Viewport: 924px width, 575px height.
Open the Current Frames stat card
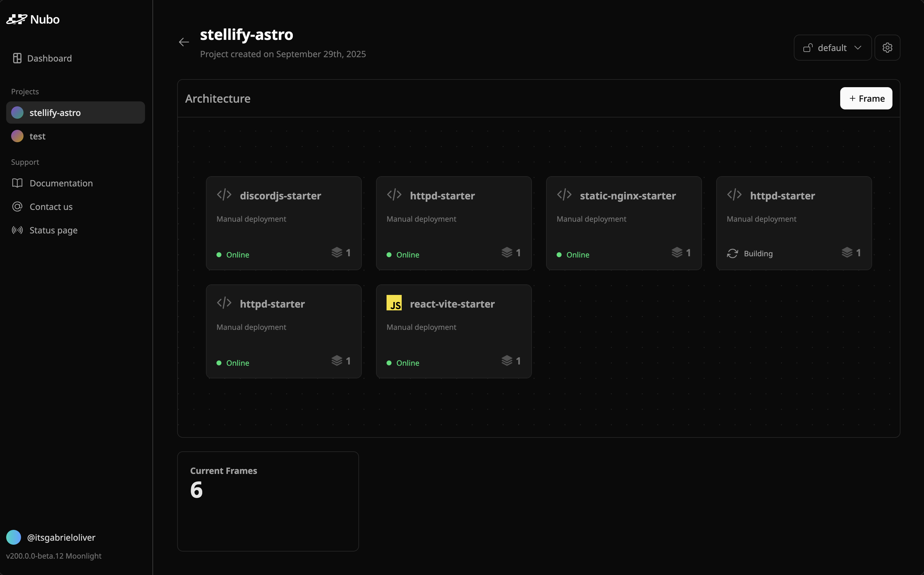(x=268, y=501)
